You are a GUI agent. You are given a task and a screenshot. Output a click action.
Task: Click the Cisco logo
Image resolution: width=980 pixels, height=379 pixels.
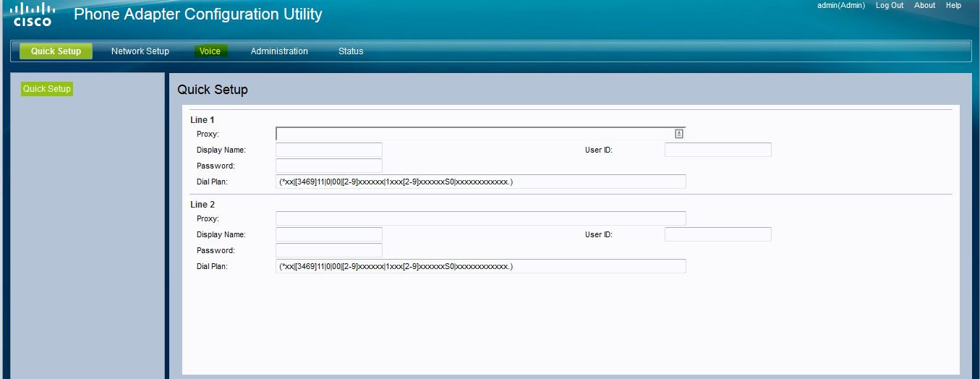[34, 14]
